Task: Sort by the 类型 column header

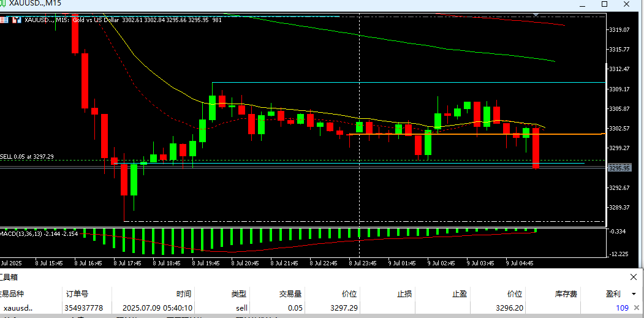Action: (x=238, y=293)
